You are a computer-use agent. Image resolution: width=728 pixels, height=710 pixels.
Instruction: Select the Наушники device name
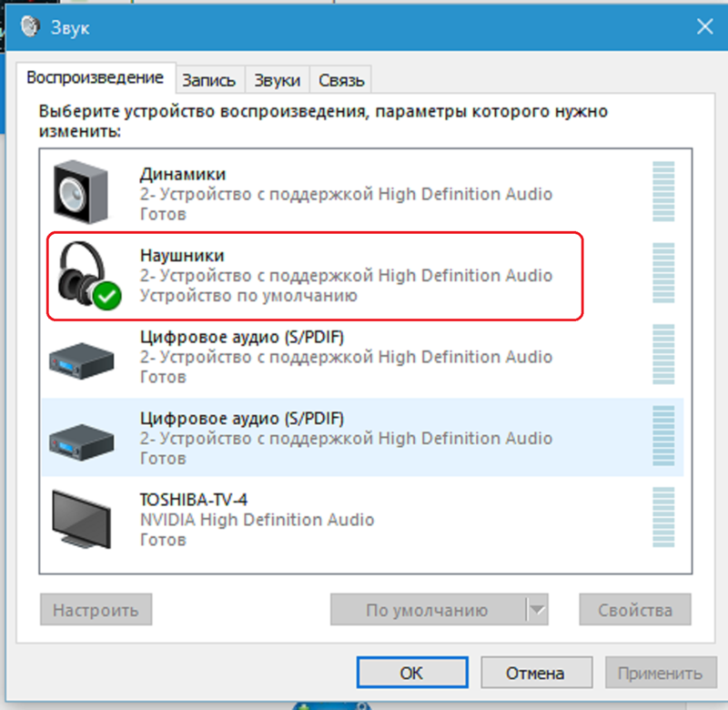(182, 256)
